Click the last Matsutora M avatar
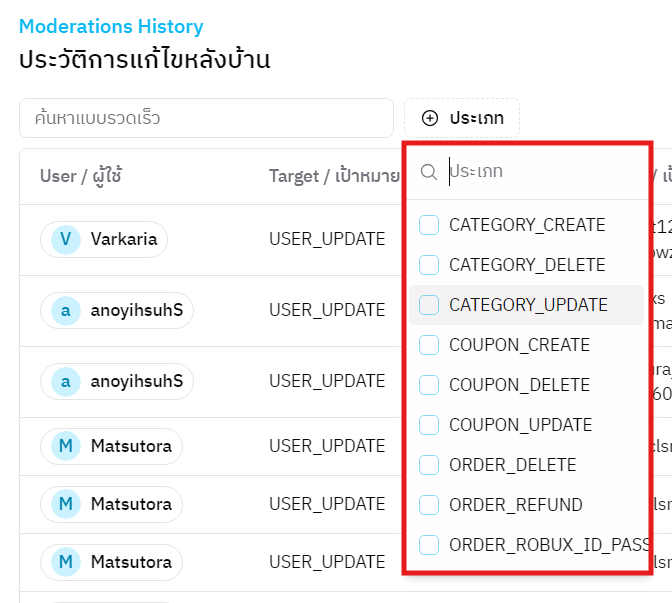Viewport: 672px width, 603px height. coord(66,562)
